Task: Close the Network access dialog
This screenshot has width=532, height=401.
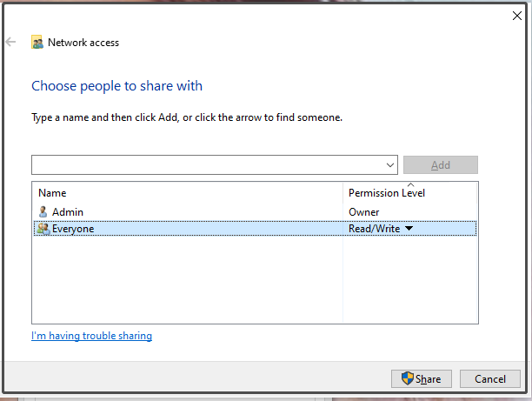Action: pyautogui.click(x=516, y=16)
